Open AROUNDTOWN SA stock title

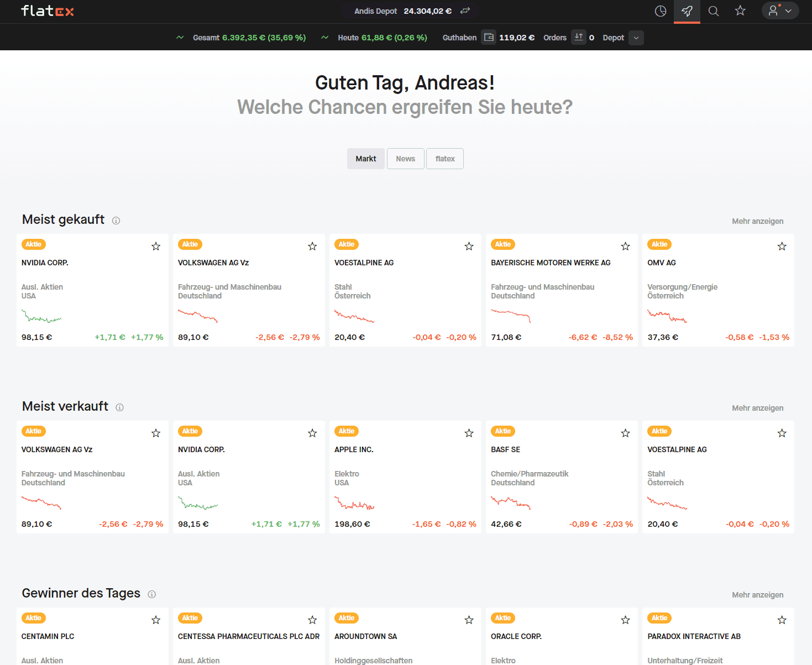pos(365,636)
